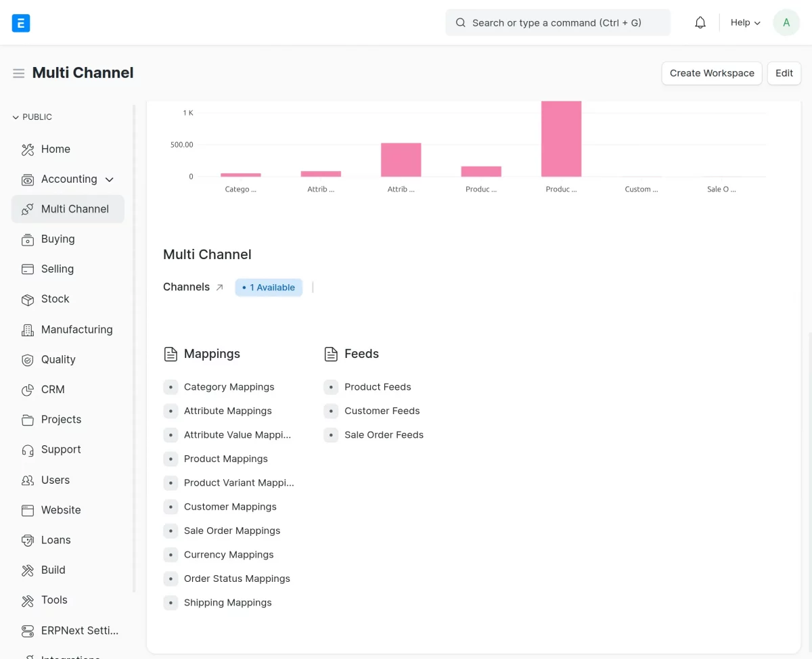Open the Selling workspace
This screenshot has width=812, height=659.
pos(68,269)
